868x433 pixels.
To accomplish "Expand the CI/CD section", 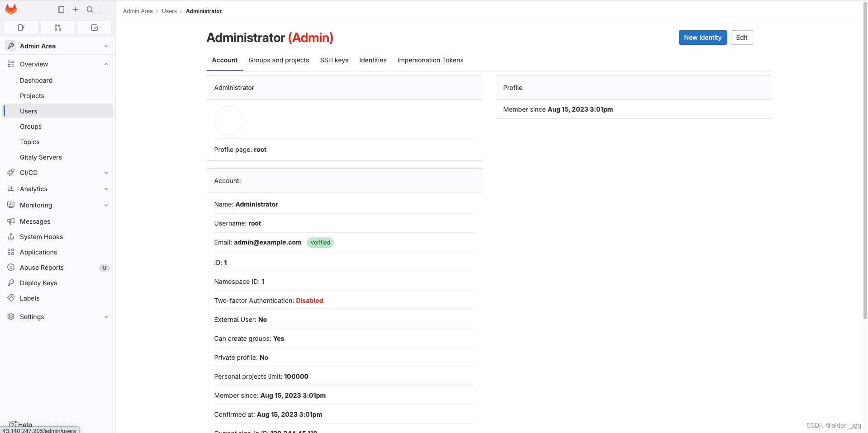I will click(106, 172).
